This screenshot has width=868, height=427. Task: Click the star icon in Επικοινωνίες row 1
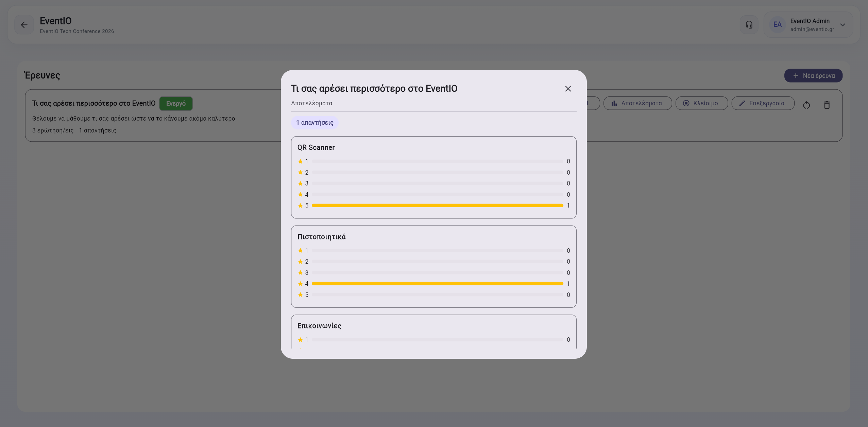[x=300, y=340]
